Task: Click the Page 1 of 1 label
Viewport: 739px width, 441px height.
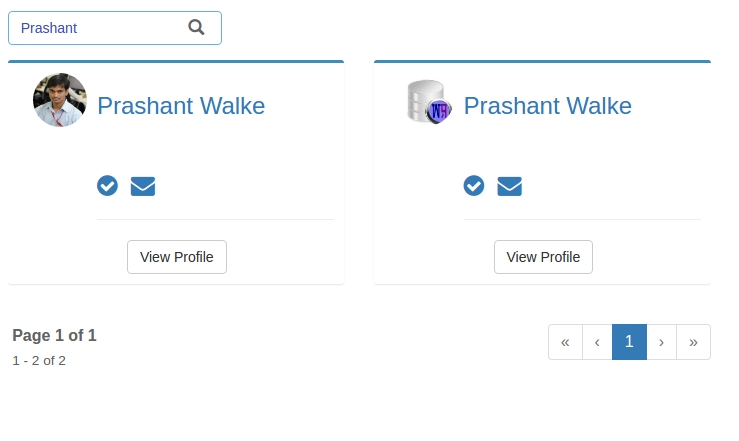Action: click(x=54, y=335)
